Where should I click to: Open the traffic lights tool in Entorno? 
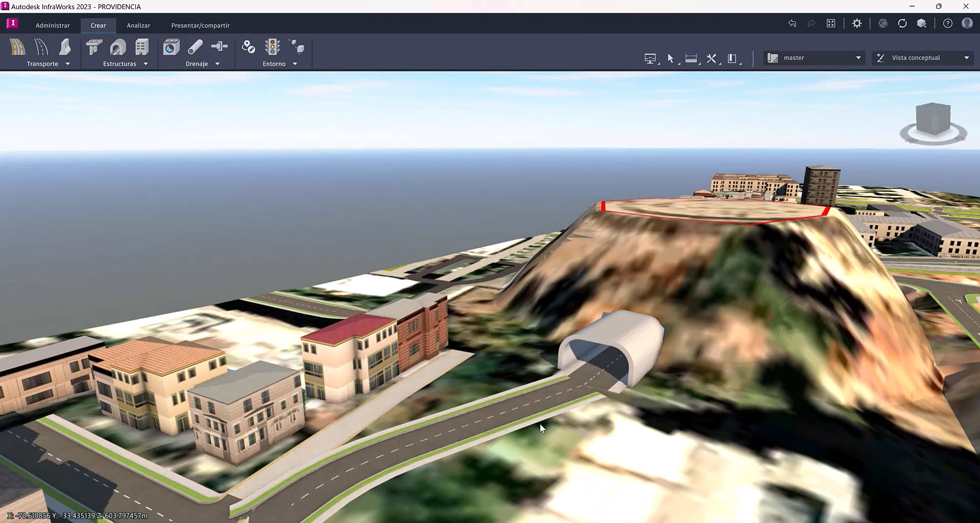pos(273,47)
